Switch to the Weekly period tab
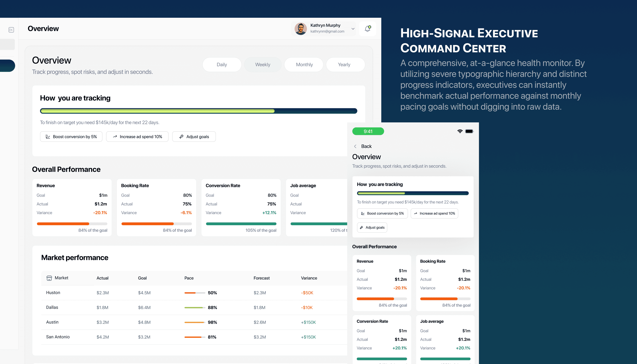Image resolution: width=637 pixels, height=364 pixels. (x=263, y=65)
